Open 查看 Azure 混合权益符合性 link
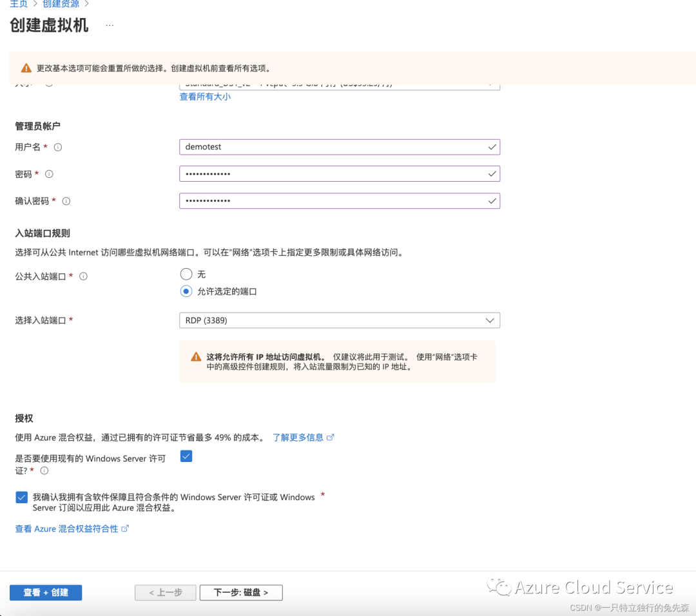Screen dimensions: 696x616 pyautogui.click(x=66, y=528)
